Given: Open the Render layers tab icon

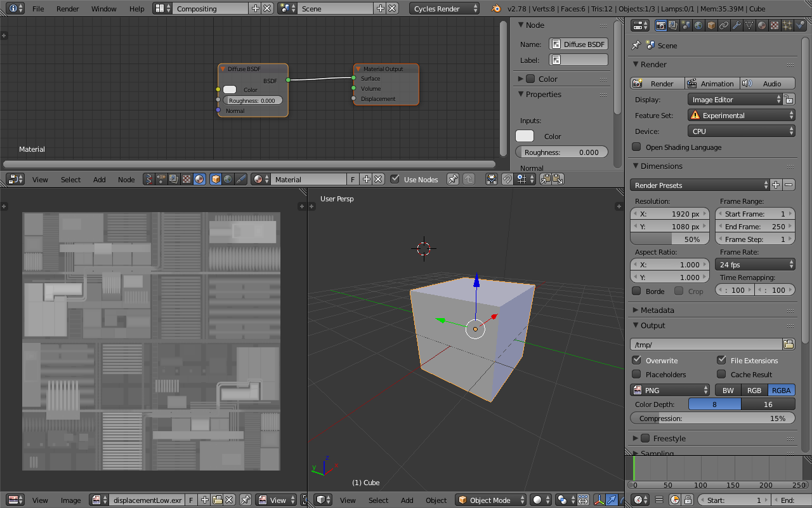Looking at the screenshot, I should [x=673, y=25].
